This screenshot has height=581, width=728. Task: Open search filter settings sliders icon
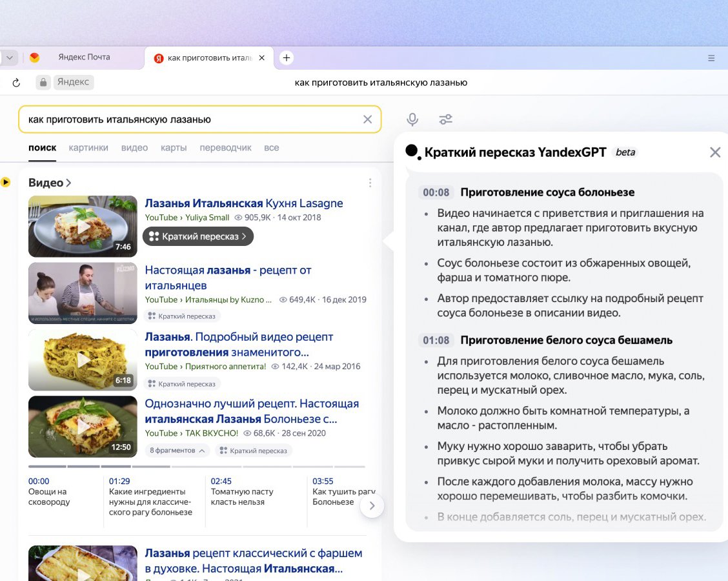[x=446, y=119]
